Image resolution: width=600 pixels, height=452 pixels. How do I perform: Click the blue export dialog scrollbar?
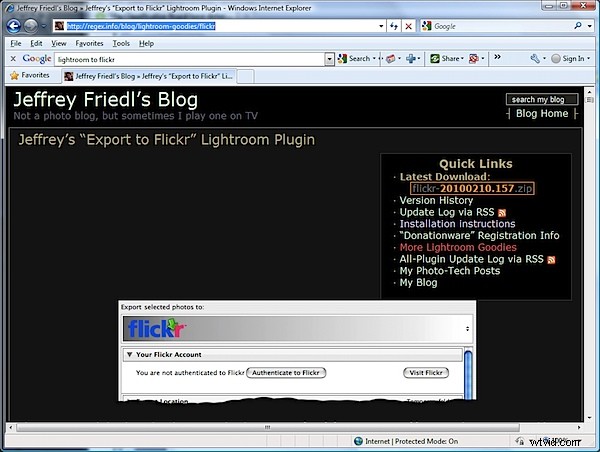[468, 374]
